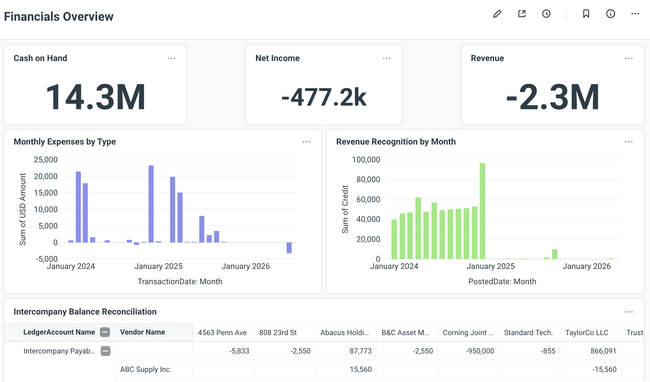
Task: Click the 14.3M Cash on Hand value
Action: (x=95, y=97)
